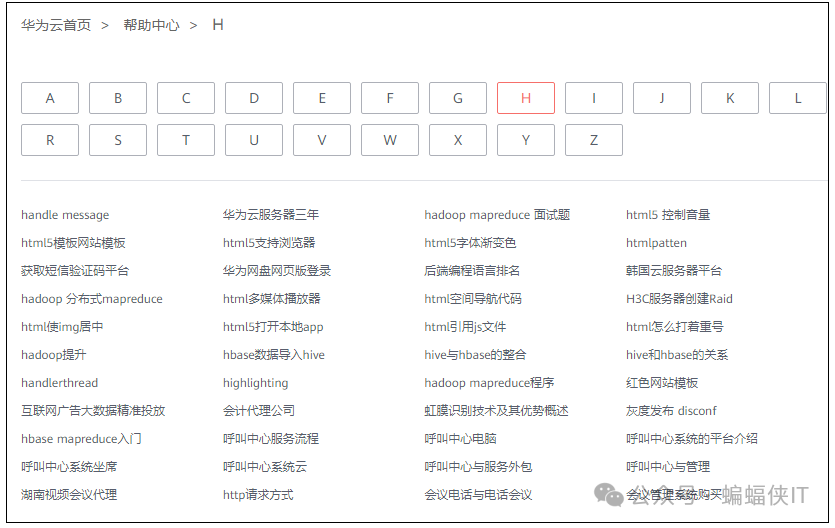Open hadoop mapreduce 面试题 link

click(x=497, y=215)
